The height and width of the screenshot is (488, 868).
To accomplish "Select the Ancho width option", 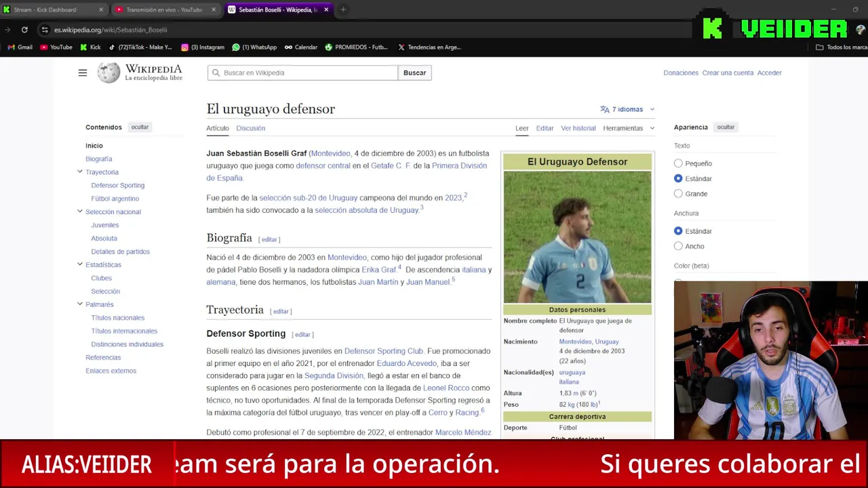I will click(x=678, y=246).
